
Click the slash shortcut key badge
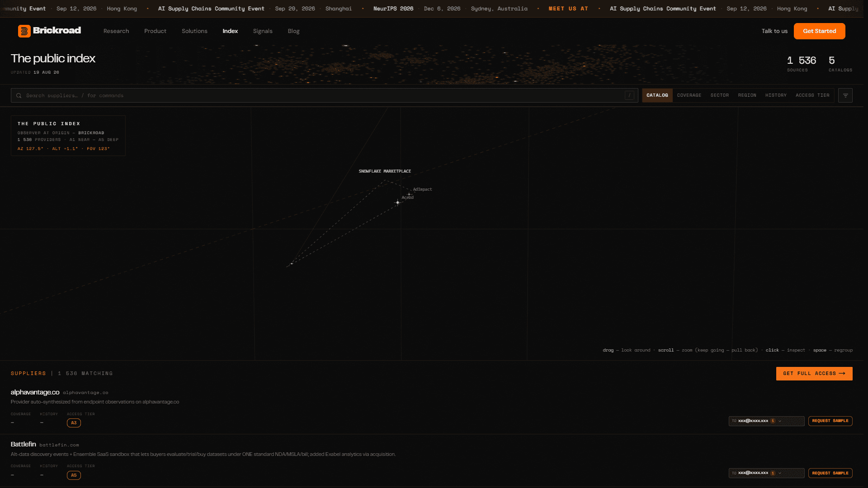tap(629, 95)
